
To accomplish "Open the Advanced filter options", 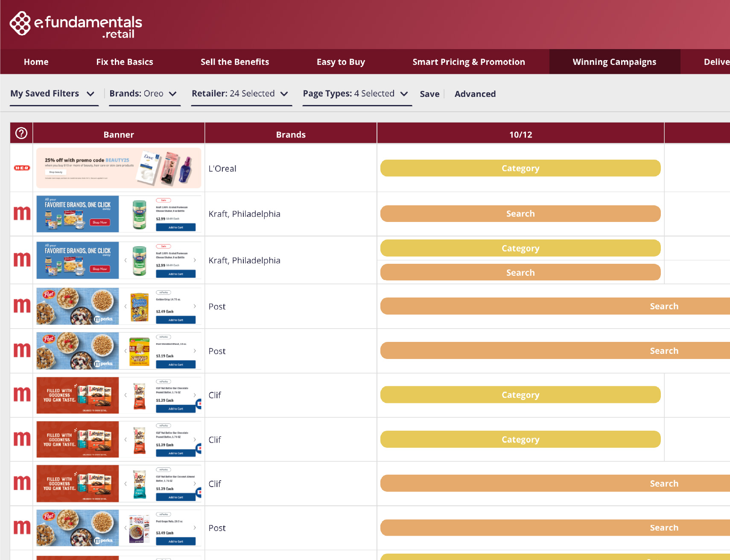I will pyautogui.click(x=475, y=94).
